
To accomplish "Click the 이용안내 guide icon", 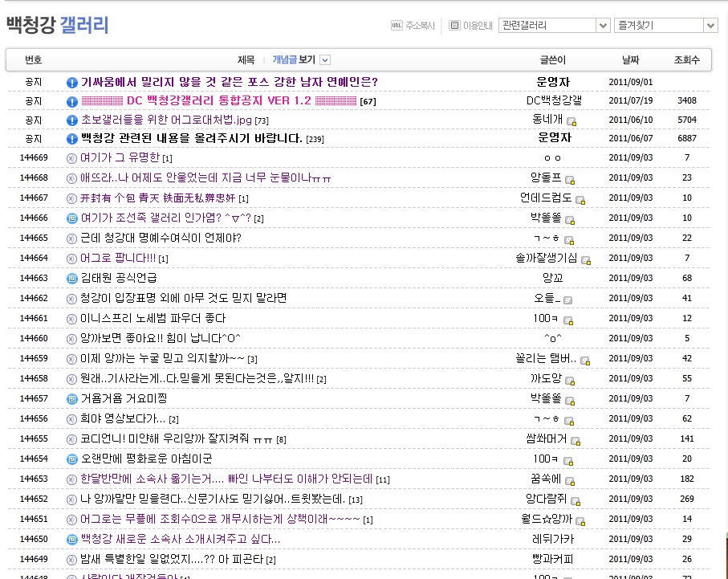I will pos(454,25).
